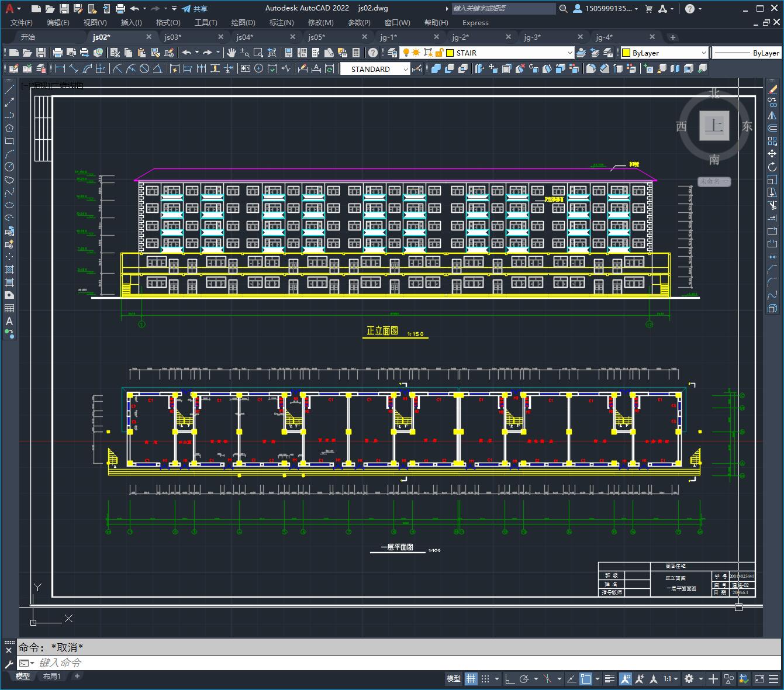Click the Array tool in right toolbar
Image resolution: width=784 pixels, height=690 pixels.
click(x=772, y=141)
